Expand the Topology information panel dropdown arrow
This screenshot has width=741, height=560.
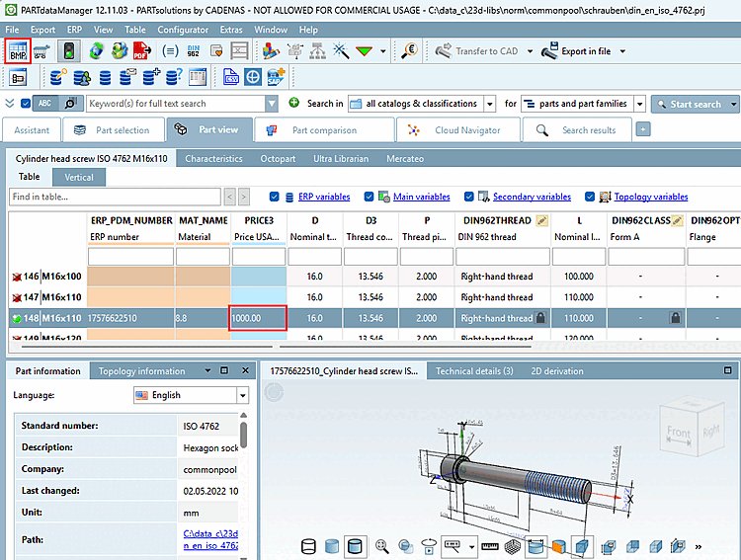[207, 370]
